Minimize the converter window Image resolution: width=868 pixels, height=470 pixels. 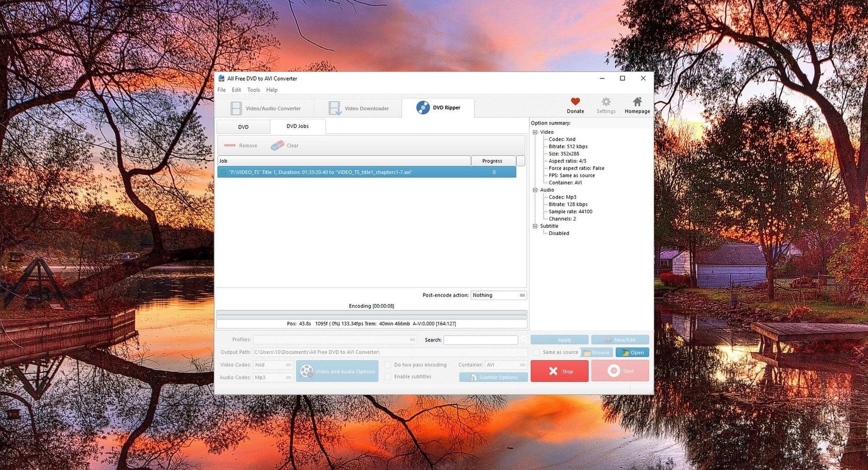[602, 78]
